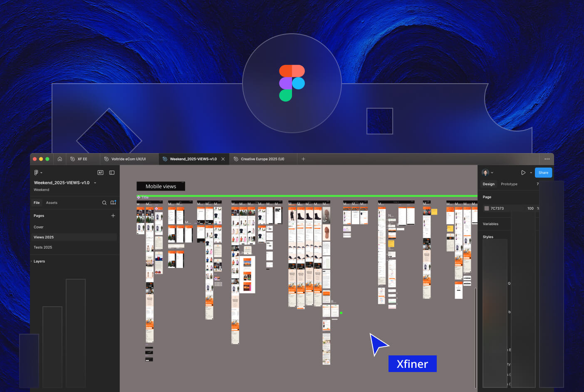Screen dimensions: 584x392
Task: Select the Mobile views label on canvas
Action: (161, 186)
